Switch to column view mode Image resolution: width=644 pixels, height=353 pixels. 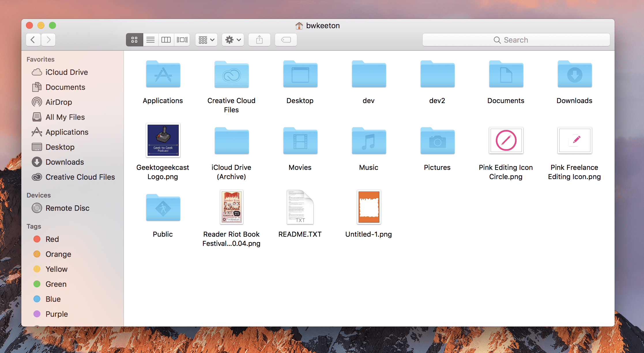(166, 40)
